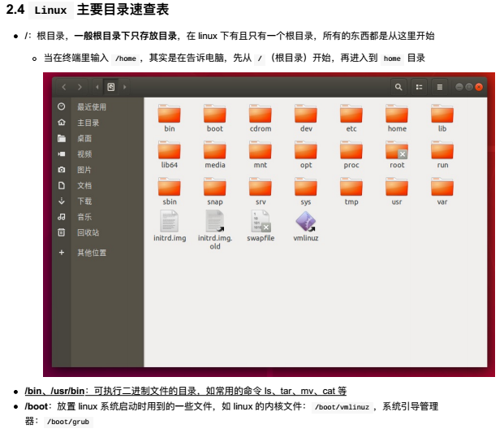Open 回收站 in the sidebar
The width and height of the screenshot is (504, 429).
98,232
